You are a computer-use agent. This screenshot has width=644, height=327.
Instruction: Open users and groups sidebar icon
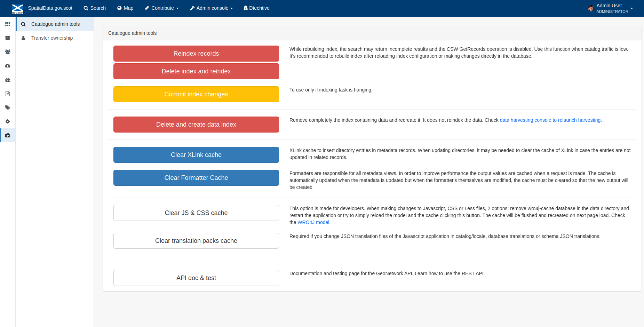[x=8, y=52]
